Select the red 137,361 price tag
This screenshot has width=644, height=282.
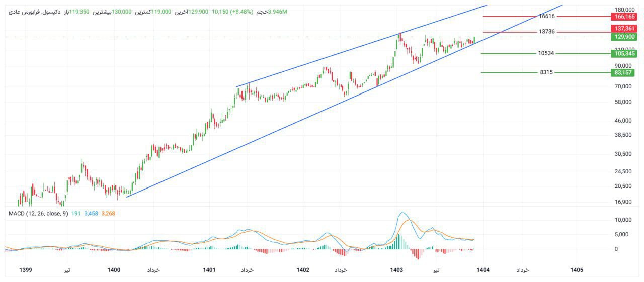[x=623, y=29]
